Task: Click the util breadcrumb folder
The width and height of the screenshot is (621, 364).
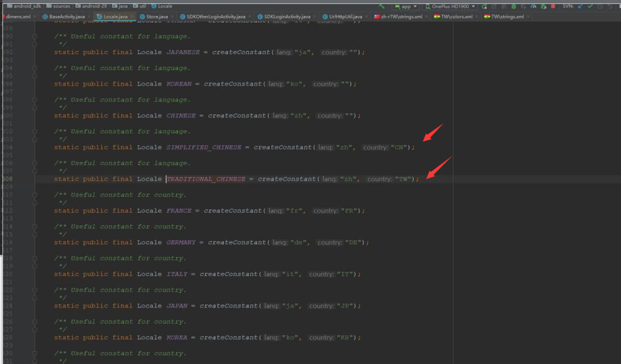Action: pos(139,6)
